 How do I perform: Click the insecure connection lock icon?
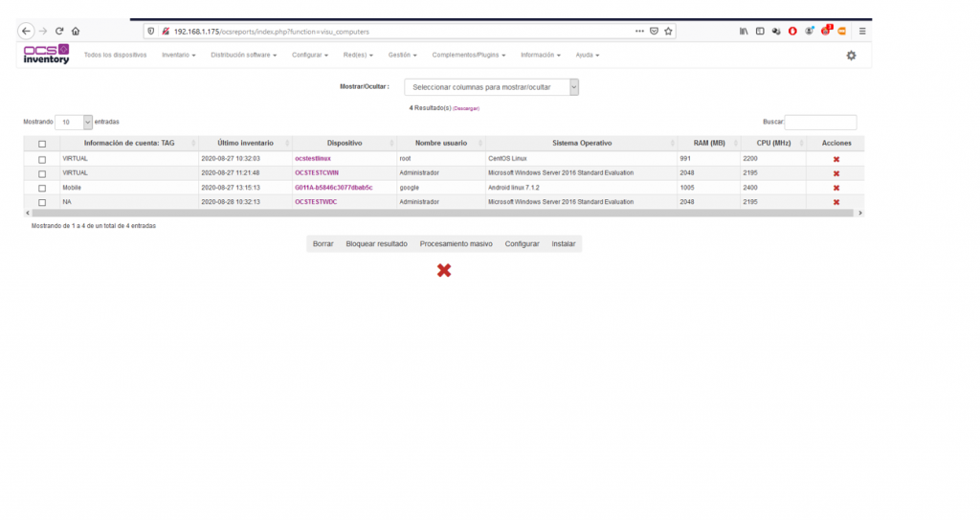pyautogui.click(x=165, y=32)
